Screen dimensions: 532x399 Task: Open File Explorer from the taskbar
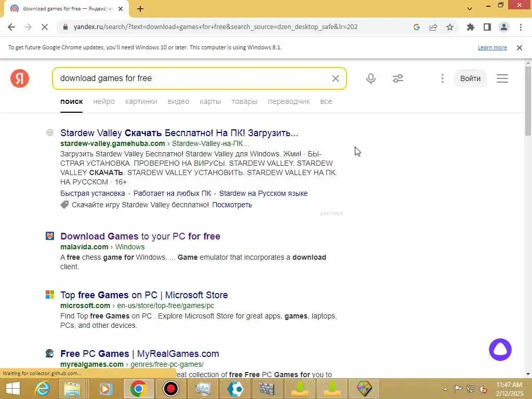[x=73, y=389]
